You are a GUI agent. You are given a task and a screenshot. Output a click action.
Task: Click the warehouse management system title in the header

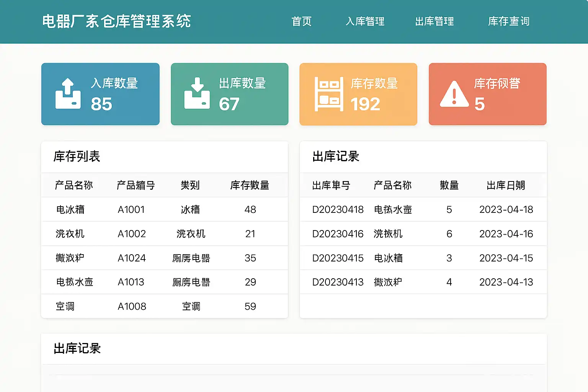(116, 21)
